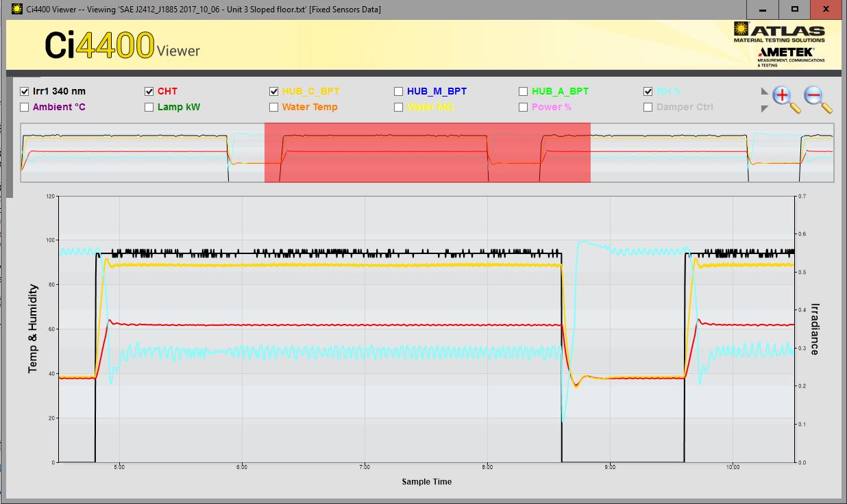Show the HUB_A_BPT series
Viewport: 847px width, 504px height.
coord(524,91)
